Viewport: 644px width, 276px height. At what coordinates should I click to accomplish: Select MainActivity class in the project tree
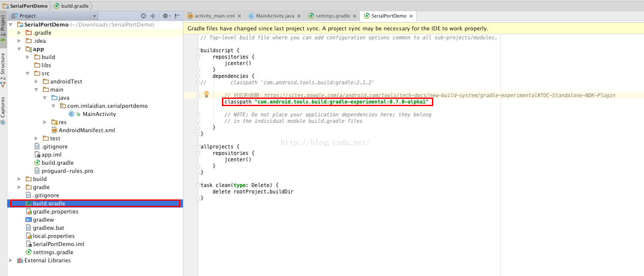(99, 114)
